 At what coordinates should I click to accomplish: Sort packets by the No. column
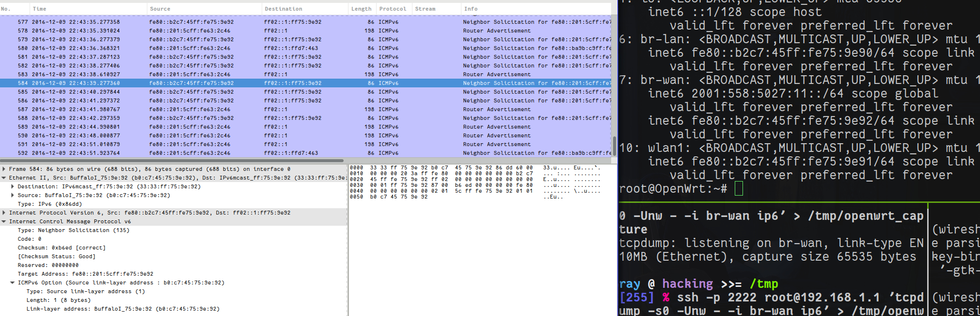[x=15, y=9]
